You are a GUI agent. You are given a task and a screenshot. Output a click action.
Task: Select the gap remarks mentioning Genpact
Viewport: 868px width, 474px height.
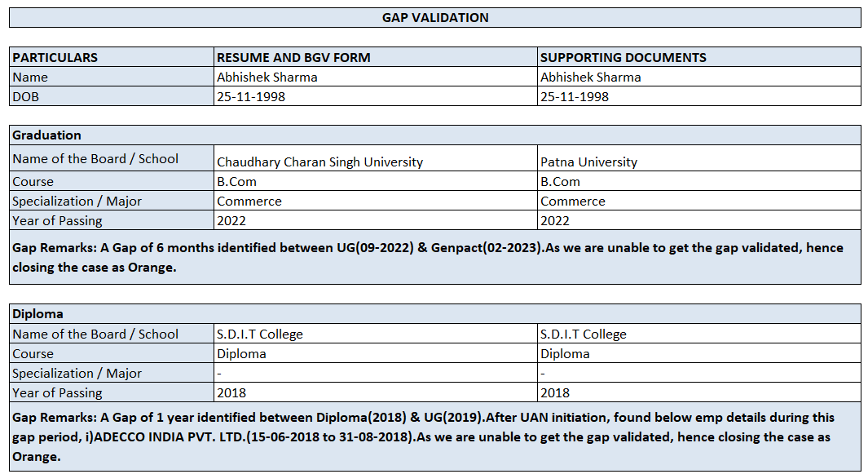coord(428,256)
